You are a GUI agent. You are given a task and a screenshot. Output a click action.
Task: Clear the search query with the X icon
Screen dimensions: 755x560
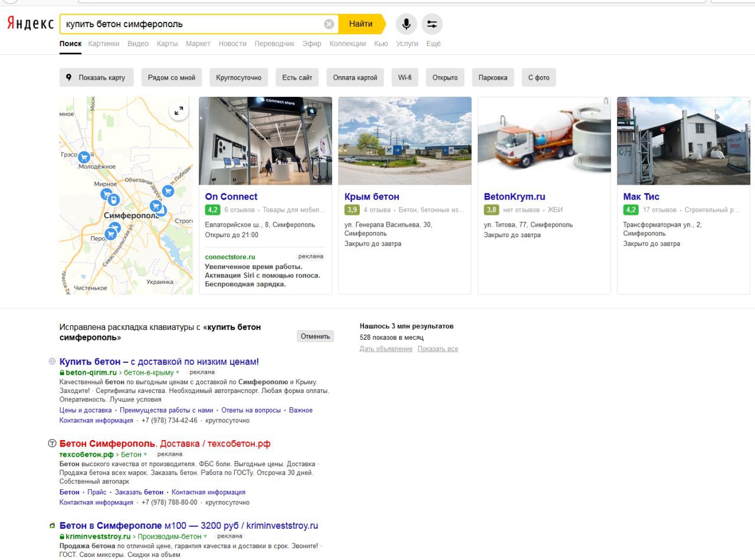pyautogui.click(x=329, y=24)
